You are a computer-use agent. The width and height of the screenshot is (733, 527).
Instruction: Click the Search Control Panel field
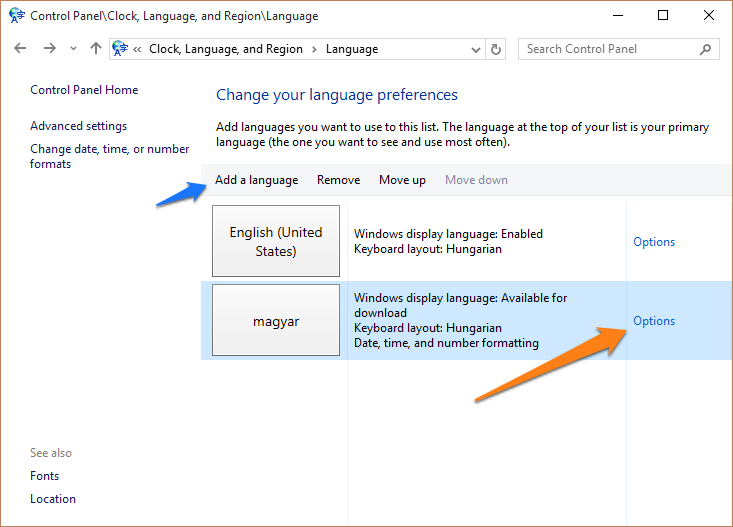618,49
